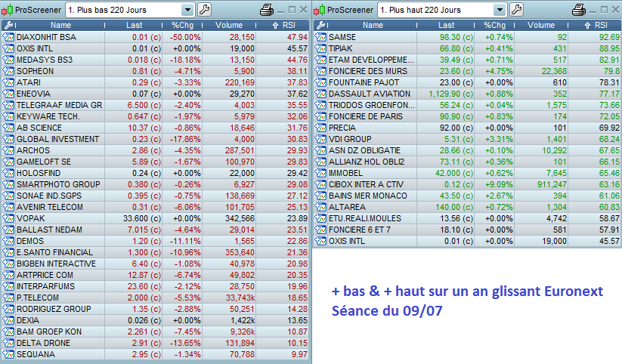Sort right table by %Chg column

(x=495, y=26)
